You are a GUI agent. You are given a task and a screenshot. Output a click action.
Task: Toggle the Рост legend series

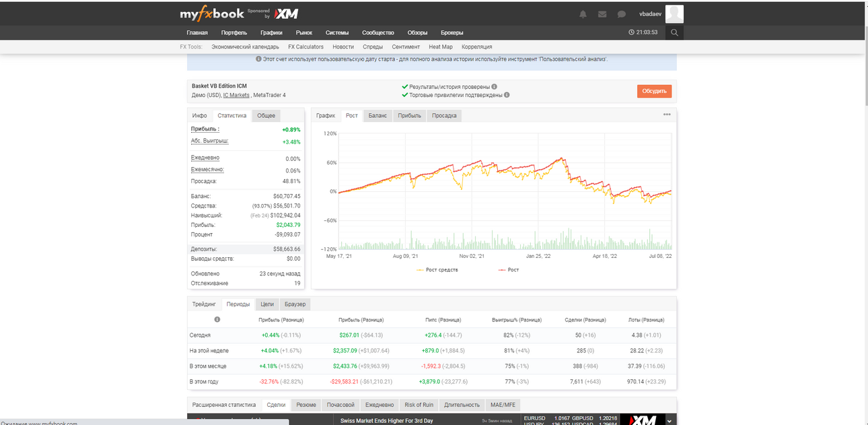coord(509,269)
